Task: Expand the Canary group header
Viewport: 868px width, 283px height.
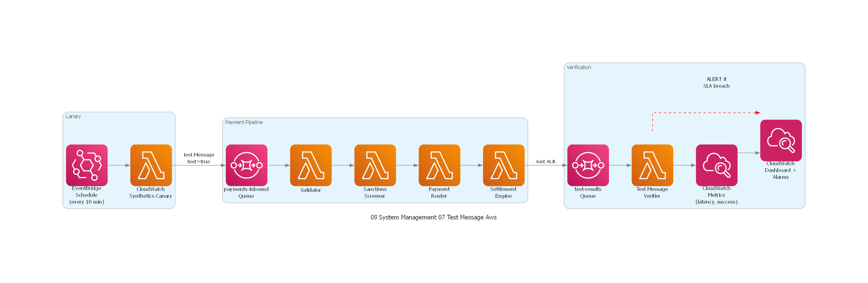Action: [73, 116]
